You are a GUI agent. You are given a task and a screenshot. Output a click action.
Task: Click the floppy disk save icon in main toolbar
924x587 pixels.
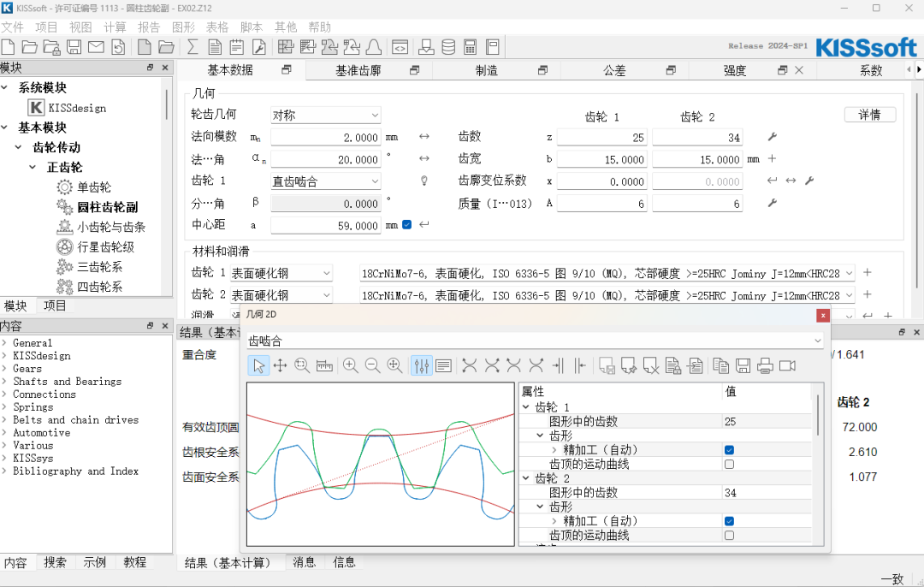[74, 46]
